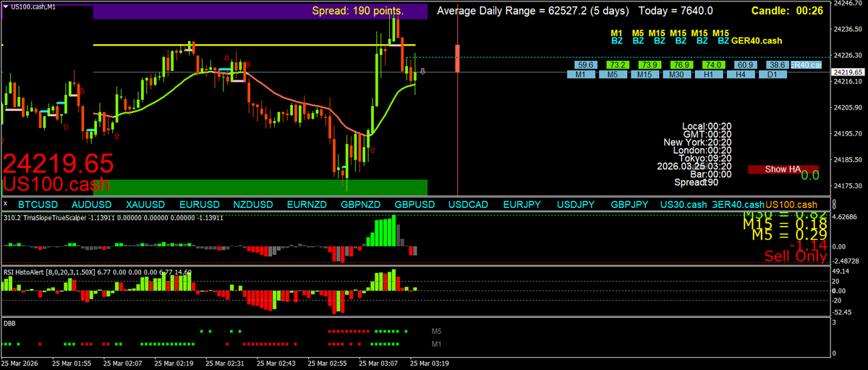Toggle the Show HA button

[783, 169]
